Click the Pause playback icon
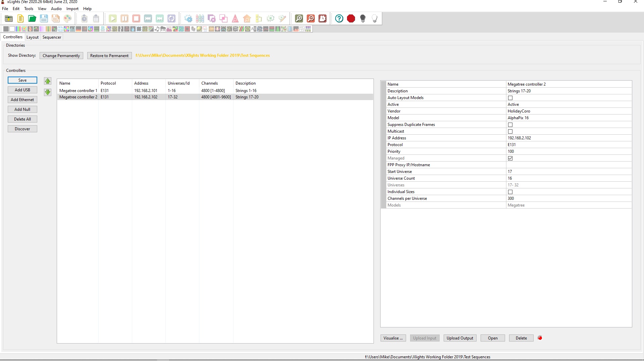This screenshot has height=361, width=644. point(124,18)
